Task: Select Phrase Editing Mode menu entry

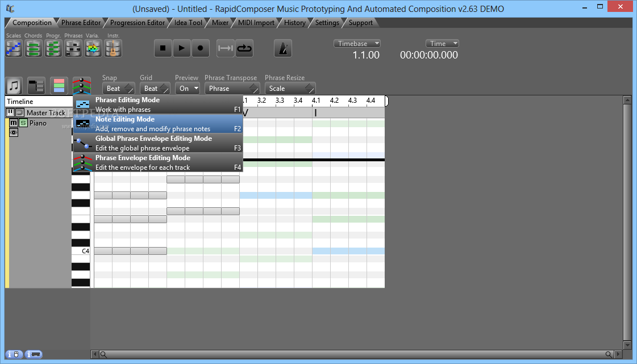Action: pyautogui.click(x=158, y=104)
